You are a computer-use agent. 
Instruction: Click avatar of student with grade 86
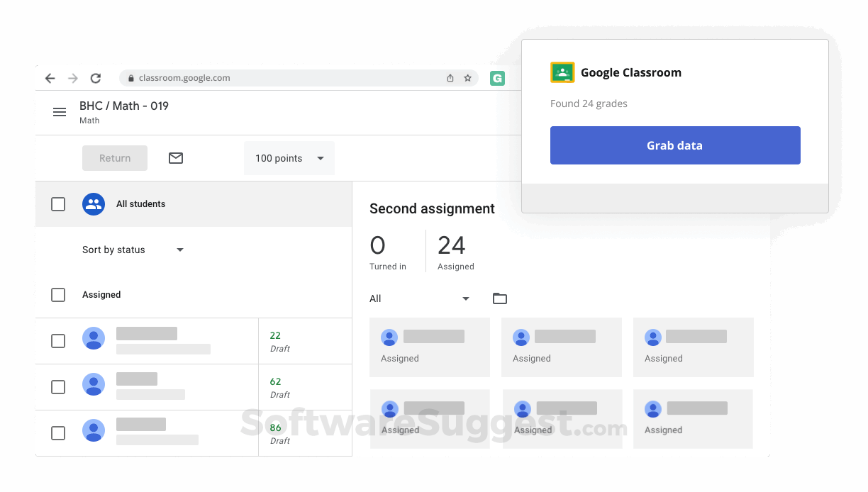tap(94, 430)
